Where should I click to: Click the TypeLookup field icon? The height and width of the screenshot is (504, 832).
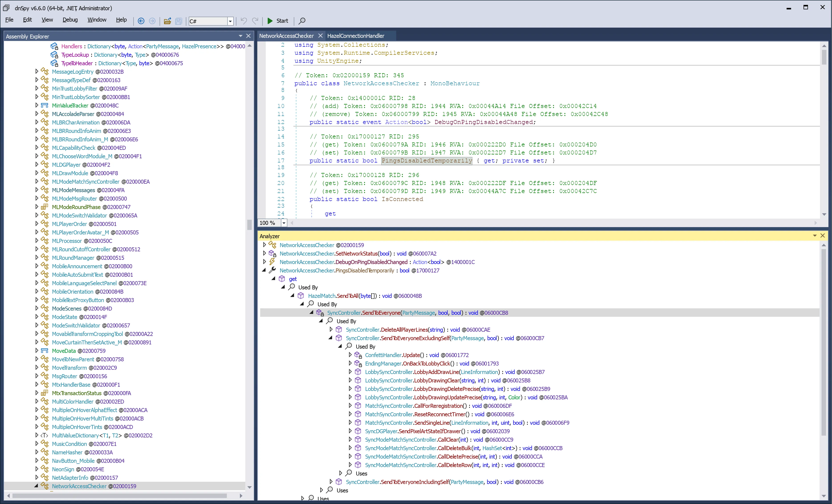[x=54, y=55]
